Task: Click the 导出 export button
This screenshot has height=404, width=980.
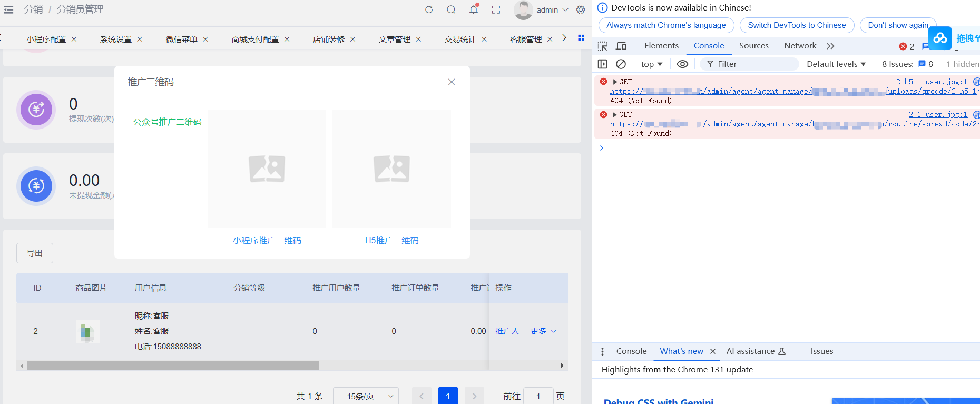Action: click(35, 253)
